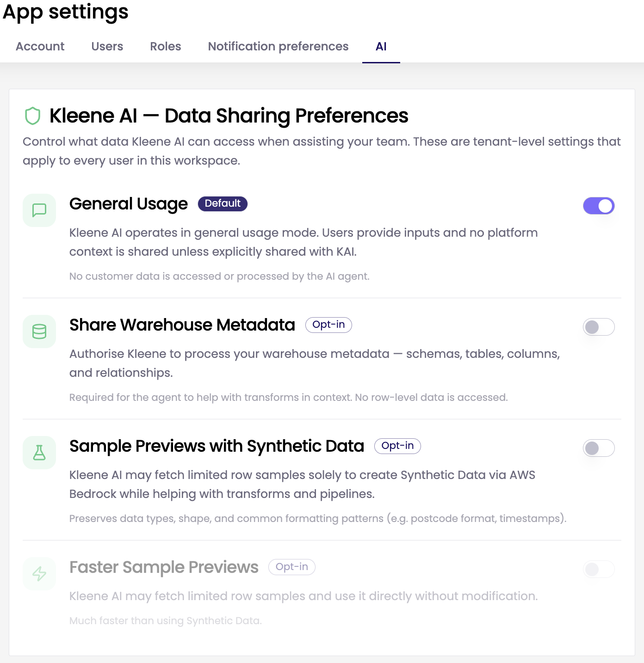Viewport: 644px width, 663px height.
Task: Click the Opt-in badge beside Faster Sample Previews
Action: [292, 567]
